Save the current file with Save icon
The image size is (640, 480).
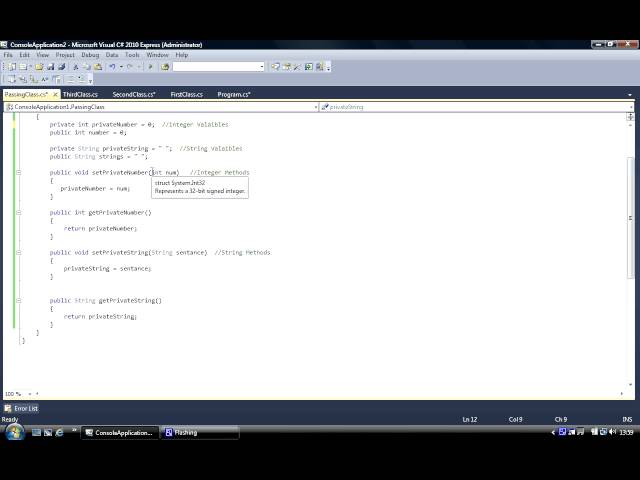[51, 67]
